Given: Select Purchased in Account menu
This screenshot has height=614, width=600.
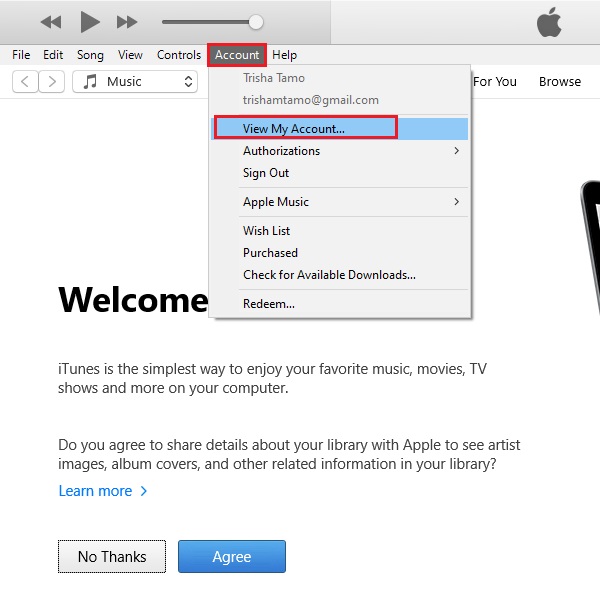Looking at the screenshot, I should (340, 253).
